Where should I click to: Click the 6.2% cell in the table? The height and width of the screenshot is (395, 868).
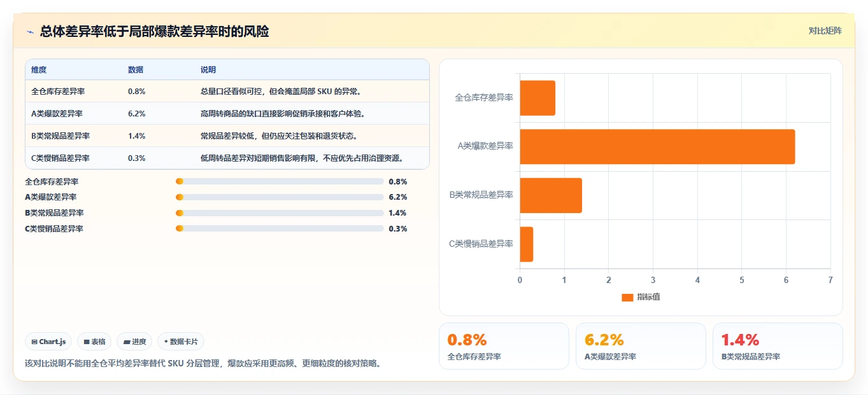(x=137, y=114)
